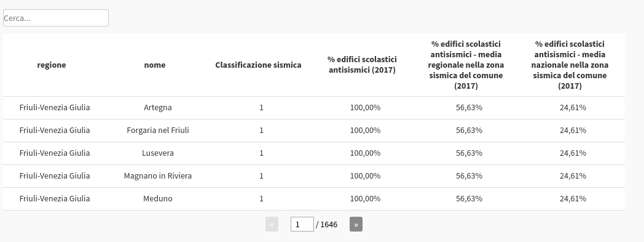This screenshot has width=644, height=242.
Task: Sort by % edifici scolastici antisismici (2017) header
Action: [363, 65]
